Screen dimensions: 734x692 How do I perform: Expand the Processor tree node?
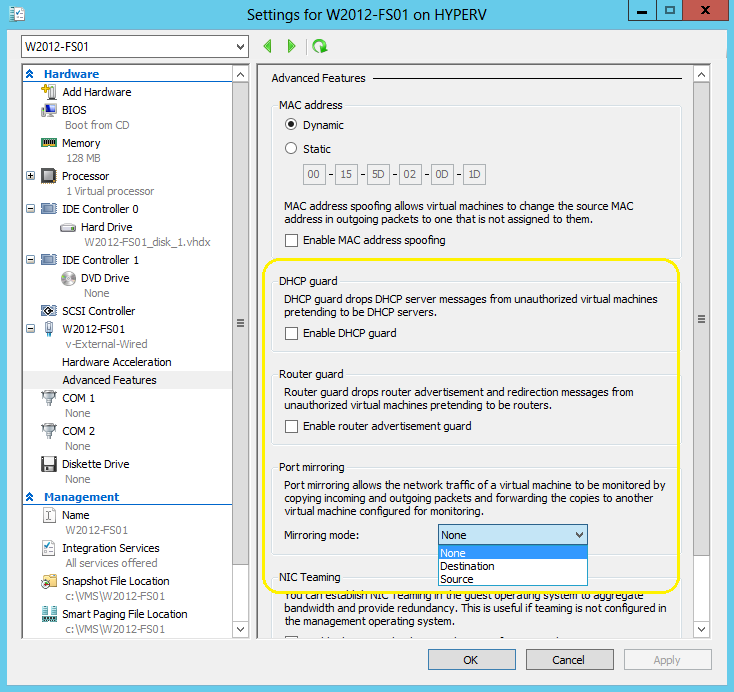tap(31, 176)
